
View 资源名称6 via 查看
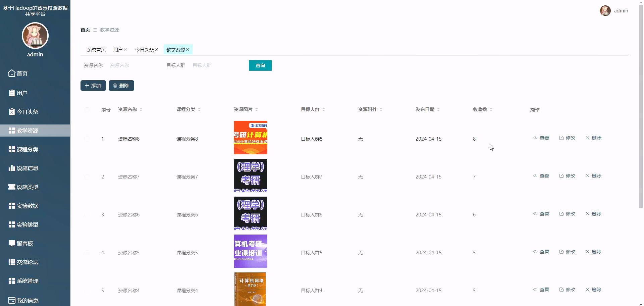click(541, 214)
